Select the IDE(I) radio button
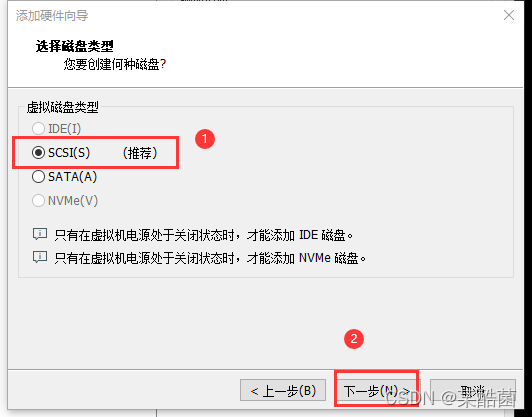 pyautogui.click(x=38, y=129)
